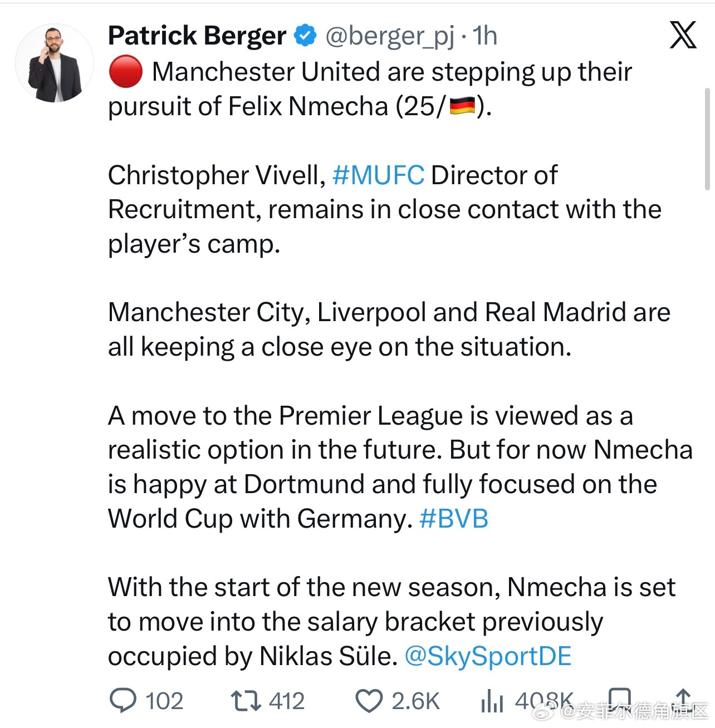Open the 1h timestamp permalink

tap(485, 36)
